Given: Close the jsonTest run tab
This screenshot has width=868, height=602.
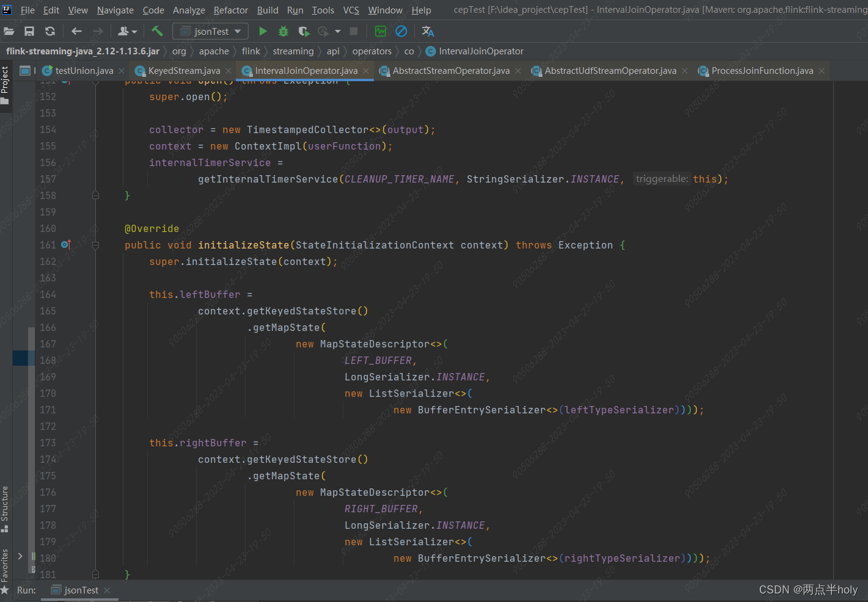Looking at the screenshot, I should pyautogui.click(x=107, y=590).
